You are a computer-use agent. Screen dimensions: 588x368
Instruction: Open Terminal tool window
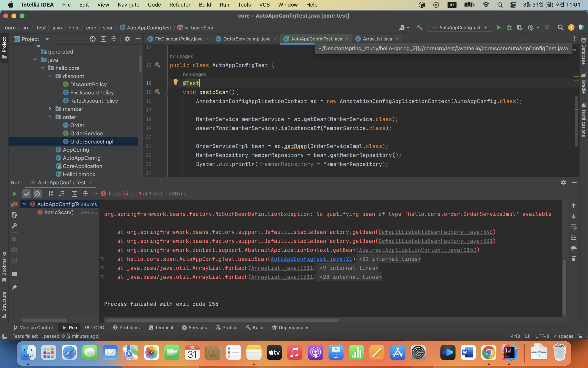tap(161, 328)
